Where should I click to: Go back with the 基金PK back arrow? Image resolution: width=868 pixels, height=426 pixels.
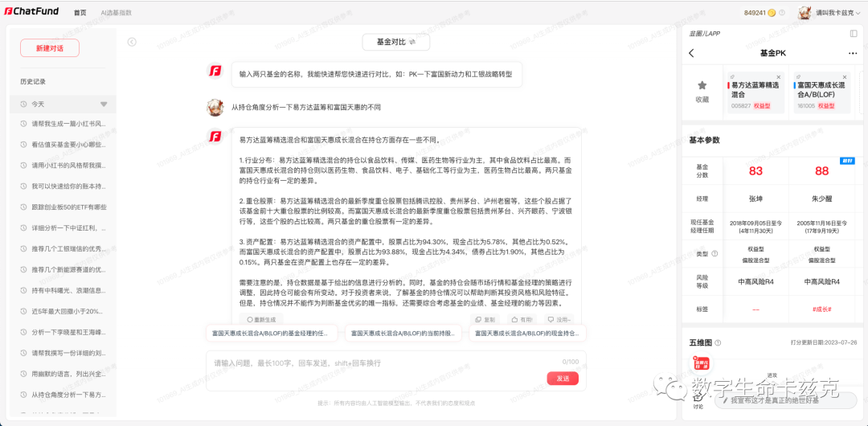tap(691, 53)
